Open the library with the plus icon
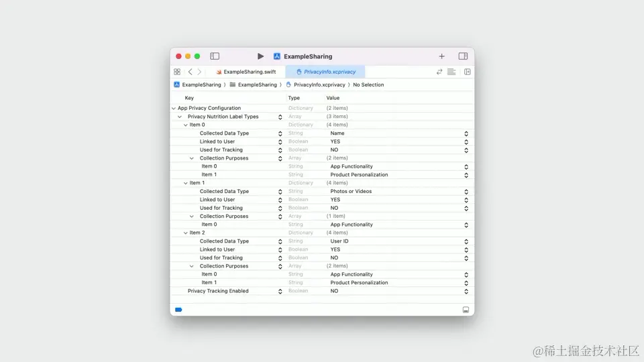This screenshot has height=362, width=644. pyautogui.click(x=441, y=56)
